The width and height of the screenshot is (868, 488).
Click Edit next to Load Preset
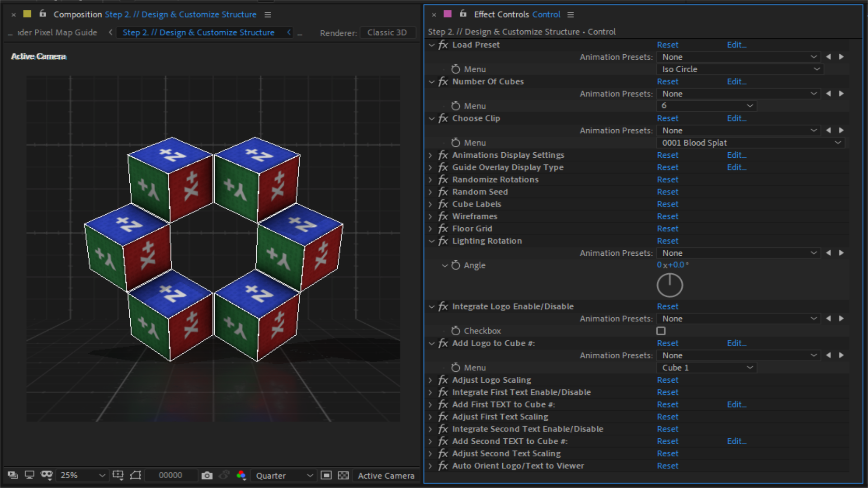point(736,45)
